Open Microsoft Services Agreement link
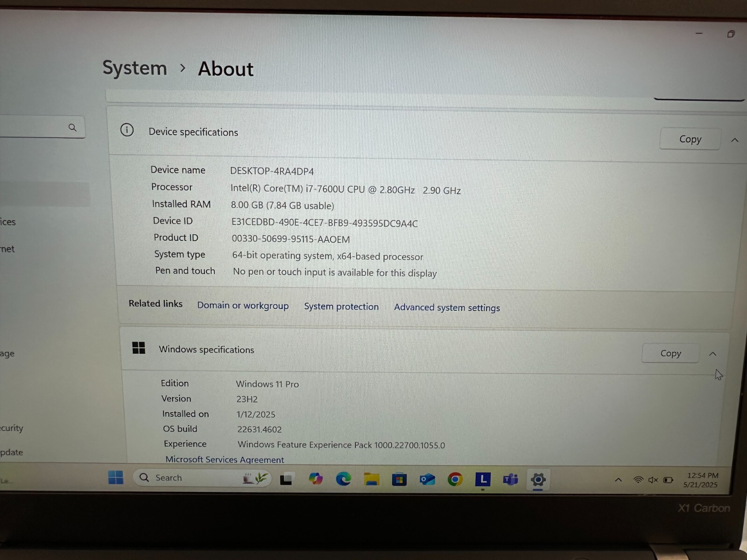 click(x=225, y=459)
